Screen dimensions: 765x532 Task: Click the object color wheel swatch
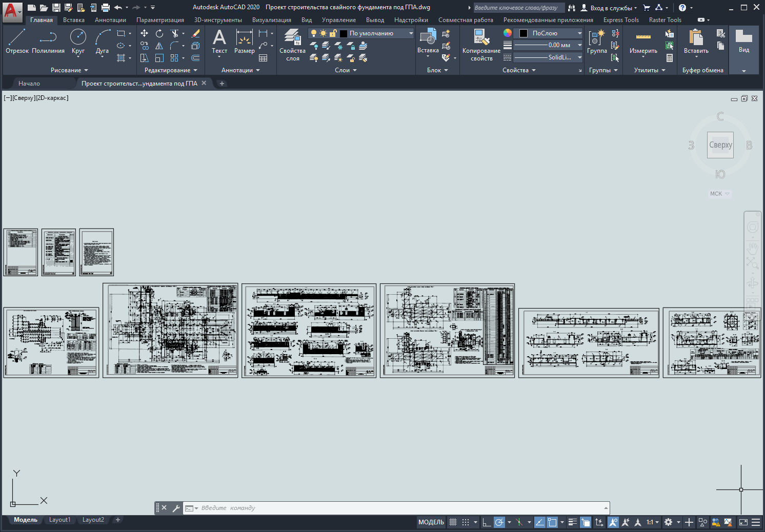click(508, 33)
